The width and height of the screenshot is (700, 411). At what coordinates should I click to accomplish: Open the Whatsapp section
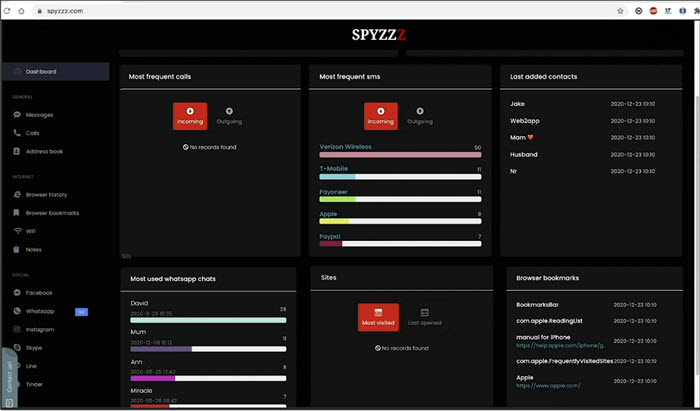[40, 311]
